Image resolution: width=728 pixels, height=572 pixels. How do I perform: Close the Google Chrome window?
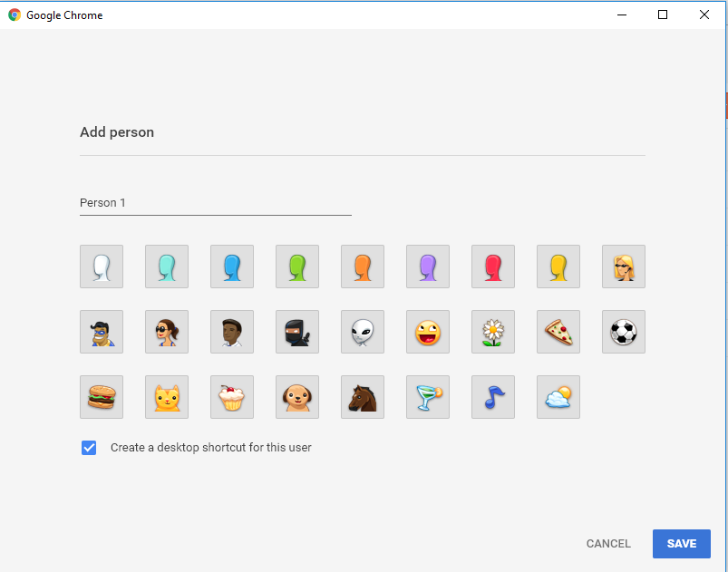click(704, 15)
